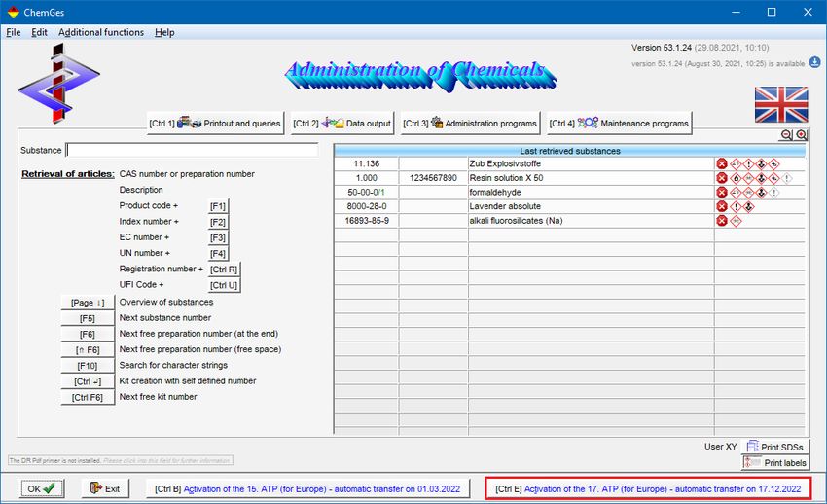Select CAS number 50-00-0/1 cell
Image resolution: width=827 pixels, height=504 pixels.
pyautogui.click(x=367, y=193)
